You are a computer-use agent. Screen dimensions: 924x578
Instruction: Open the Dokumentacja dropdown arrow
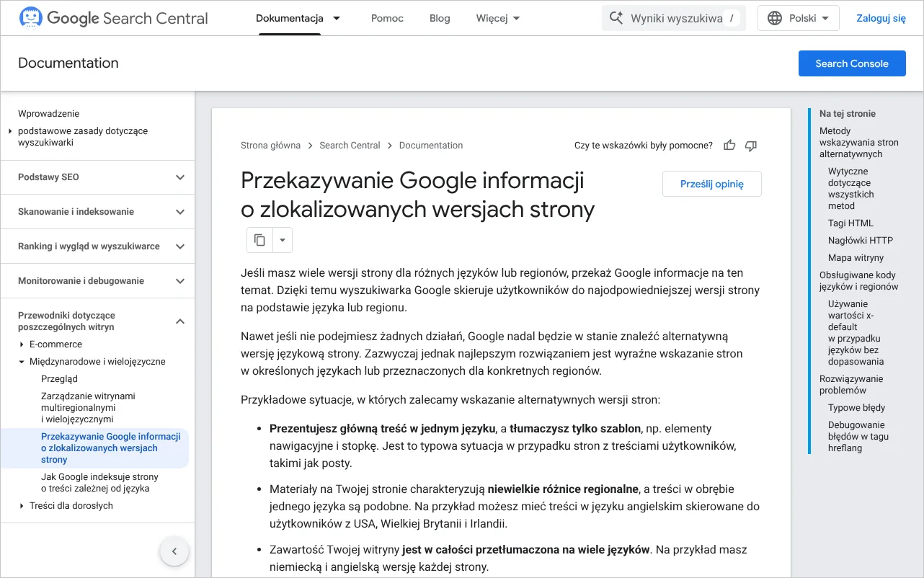click(337, 18)
